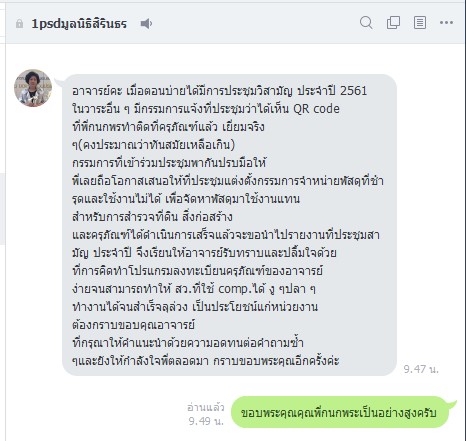
Task: Click the message's last line กราบขอบพระคุณอีกครั้งค่ะ
Action: pyautogui.click(x=276, y=361)
